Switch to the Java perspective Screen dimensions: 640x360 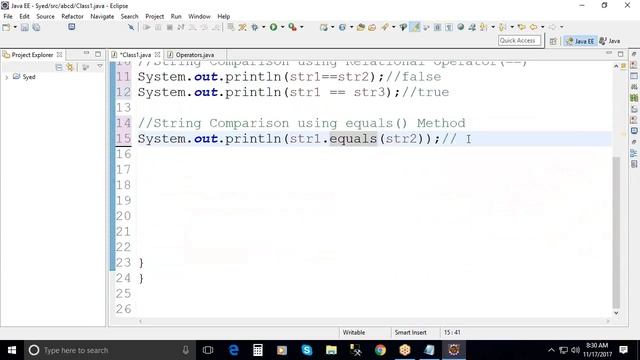(x=610, y=41)
